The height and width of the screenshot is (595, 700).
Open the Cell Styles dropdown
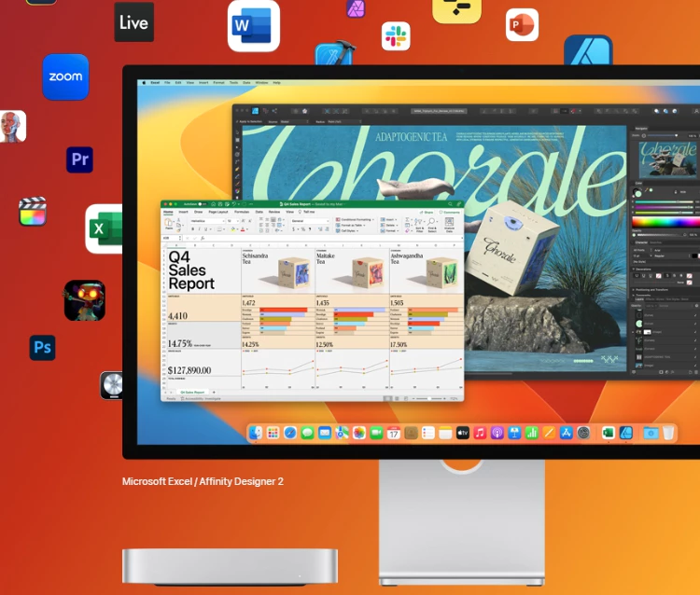coord(347,230)
